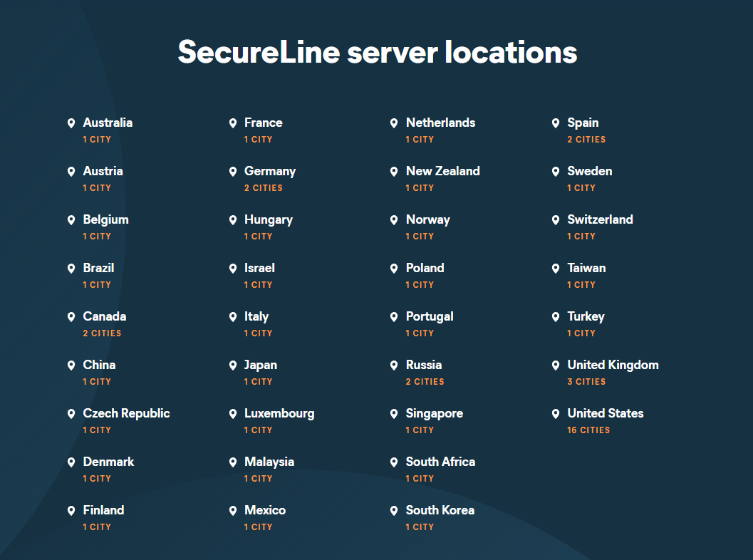Click the pin icon by Switzerland
Screen dimensions: 753x560
556,220
